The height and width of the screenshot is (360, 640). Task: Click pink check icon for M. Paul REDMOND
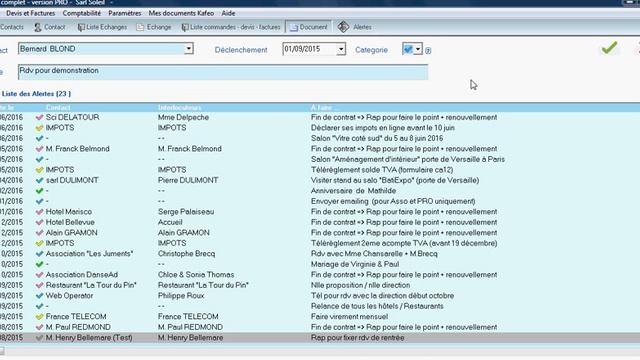[39, 327]
